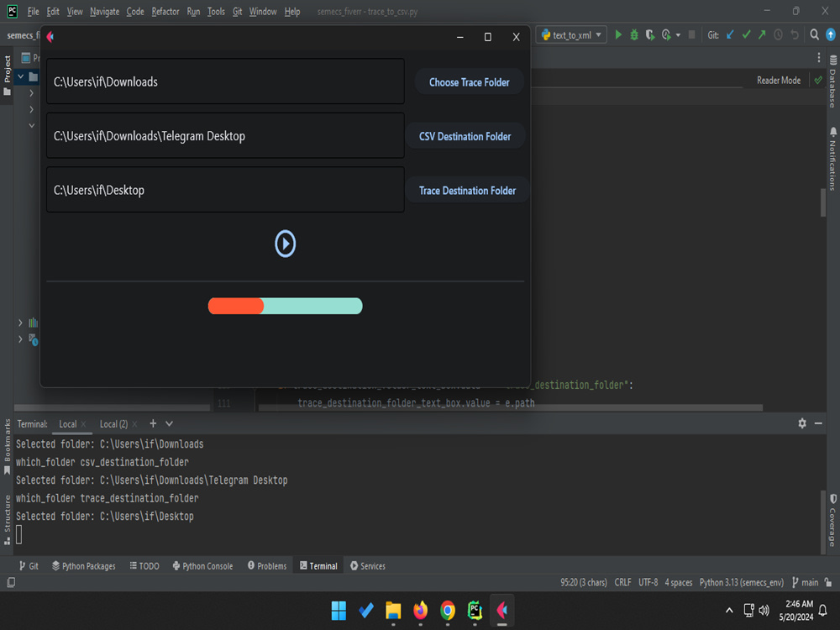Viewport: 840px width, 630px height.
Task: Open the Python Console tool window
Action: point(202,565)
